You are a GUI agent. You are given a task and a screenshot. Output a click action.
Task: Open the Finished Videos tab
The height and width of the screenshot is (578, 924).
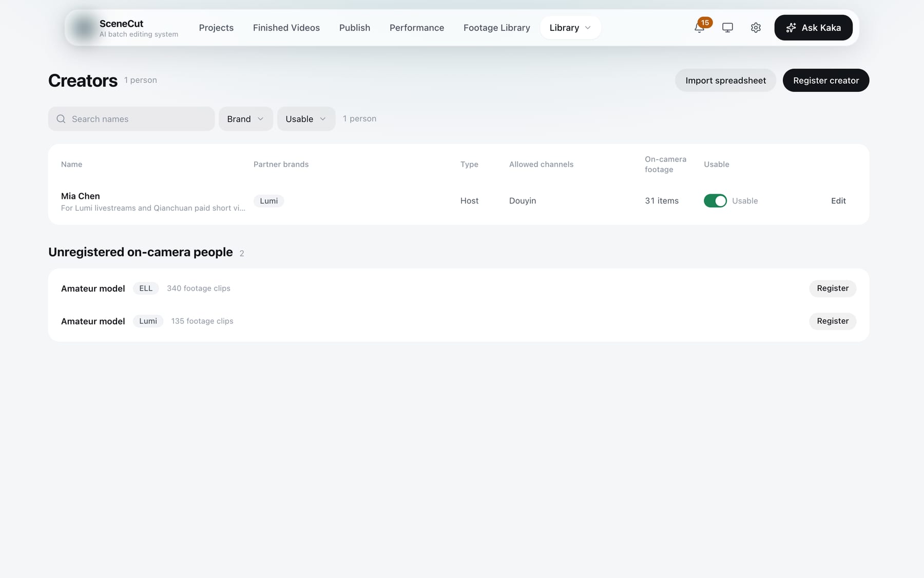click(x=286, y=28)
